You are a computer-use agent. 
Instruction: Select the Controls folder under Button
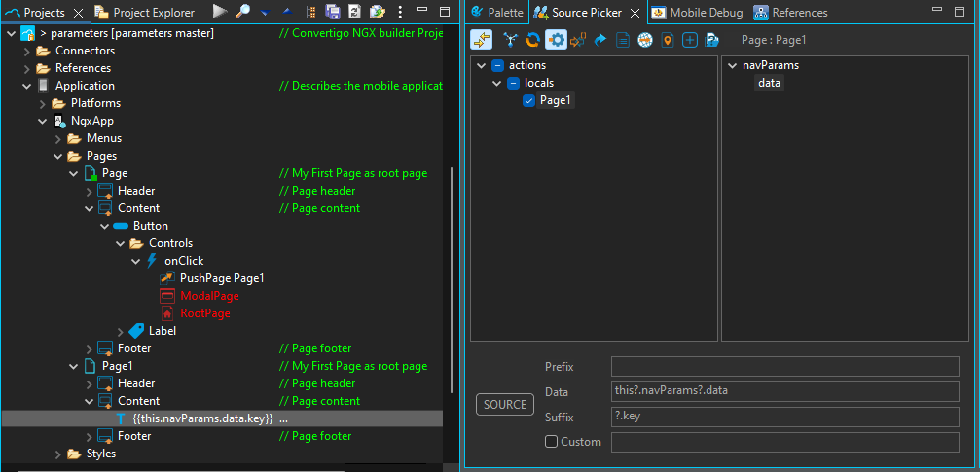(170, 243)
